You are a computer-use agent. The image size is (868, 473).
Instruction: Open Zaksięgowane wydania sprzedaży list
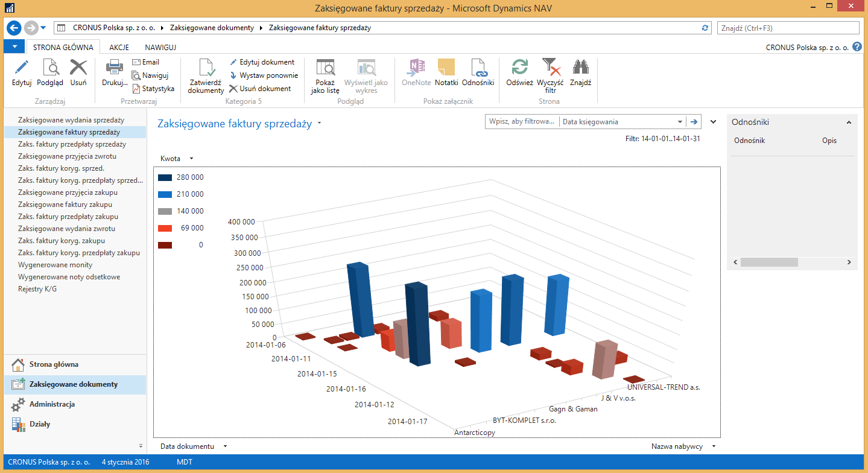(x=71, y=120)
